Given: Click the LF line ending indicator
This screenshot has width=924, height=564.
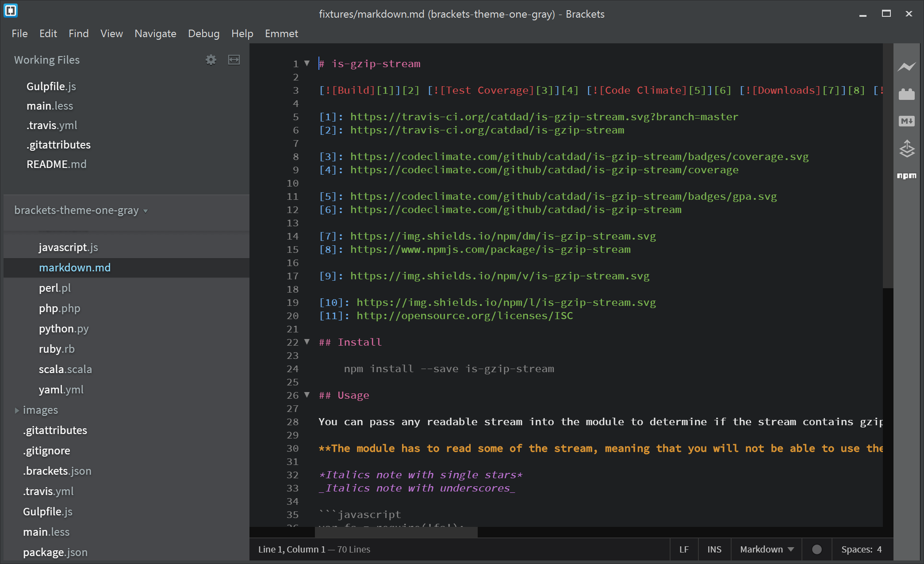Looking at the screenshot, I should point(684,549).
